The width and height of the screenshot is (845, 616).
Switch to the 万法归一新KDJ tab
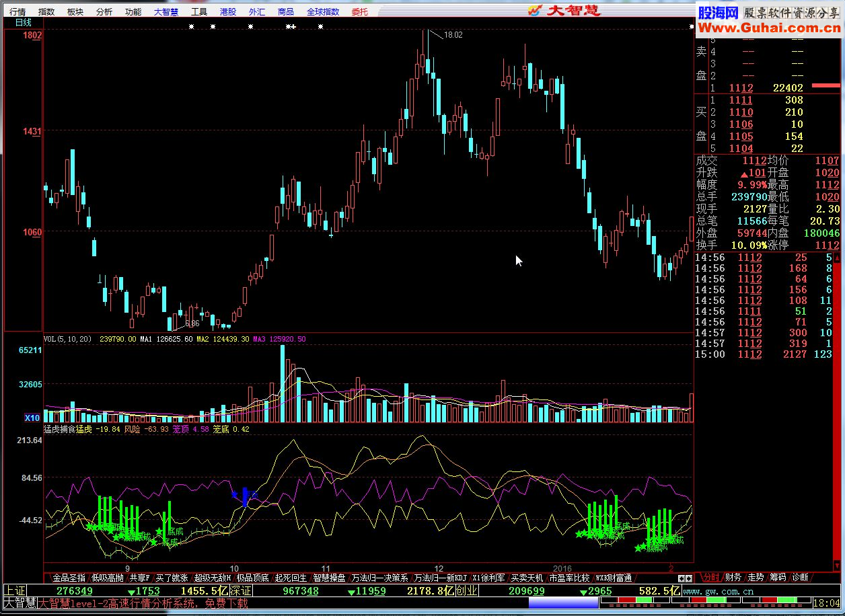click(441, 578)
